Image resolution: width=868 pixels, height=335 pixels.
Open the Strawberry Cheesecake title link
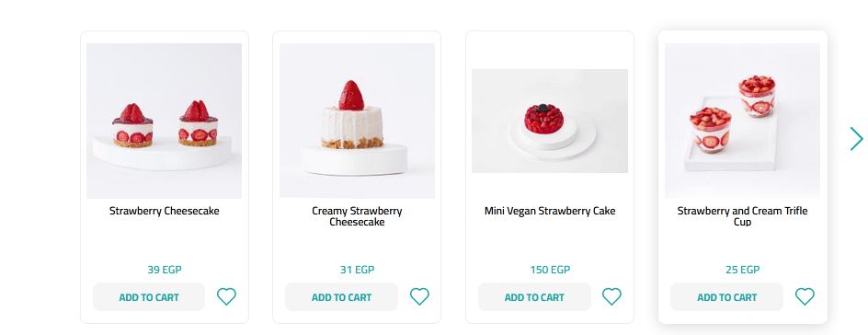pyautogui.click(x=165, y=211)
